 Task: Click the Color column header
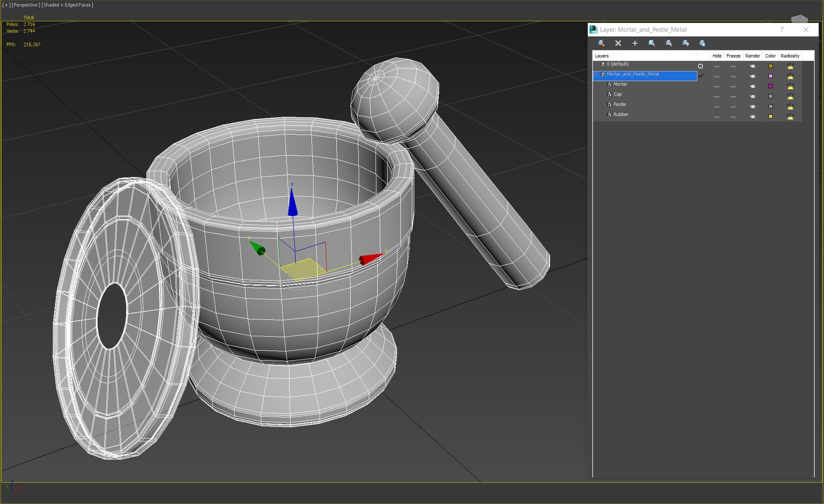click(x=770, y=56)
